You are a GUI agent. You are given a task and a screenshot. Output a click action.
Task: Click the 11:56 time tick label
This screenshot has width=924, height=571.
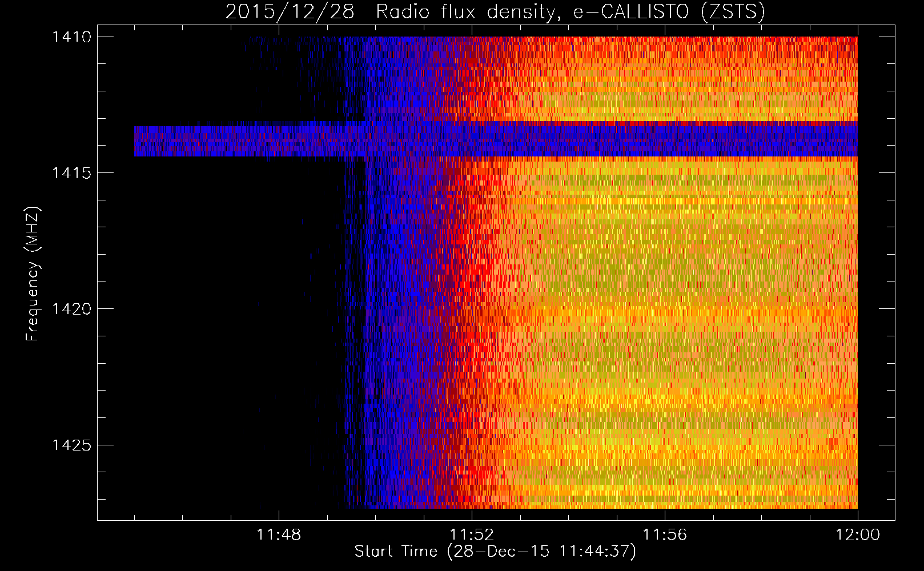click(665, 535)
